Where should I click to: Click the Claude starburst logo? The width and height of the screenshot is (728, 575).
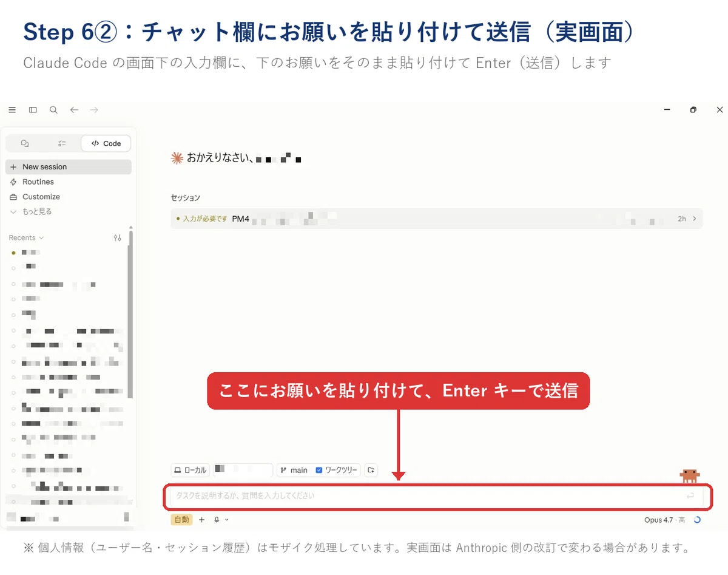[177, 158]
